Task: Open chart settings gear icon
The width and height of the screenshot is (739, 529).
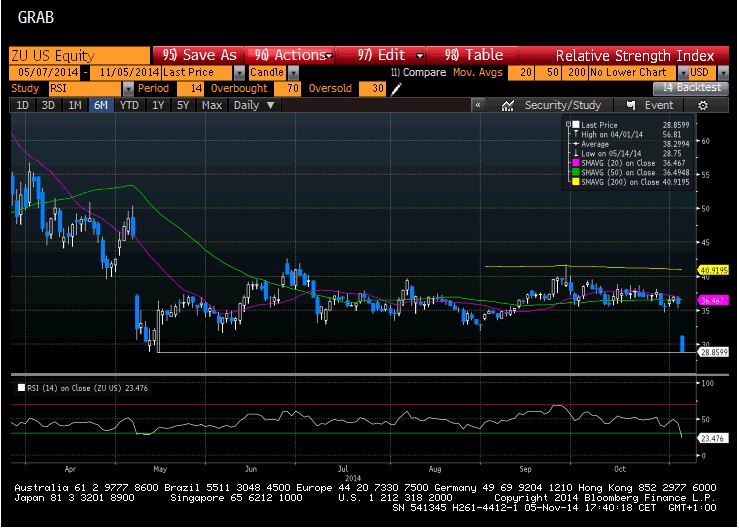Action: (x=703, y=105)
